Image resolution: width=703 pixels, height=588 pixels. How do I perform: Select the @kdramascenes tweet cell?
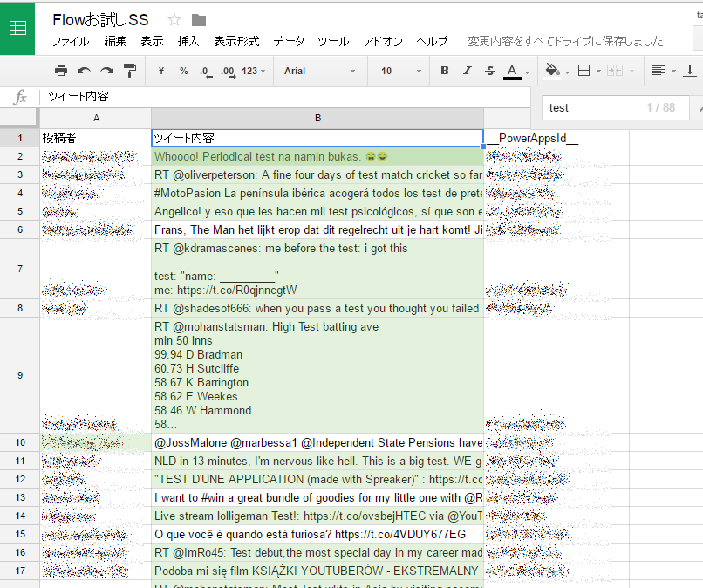pyautogui.click(x=317, y=269)
